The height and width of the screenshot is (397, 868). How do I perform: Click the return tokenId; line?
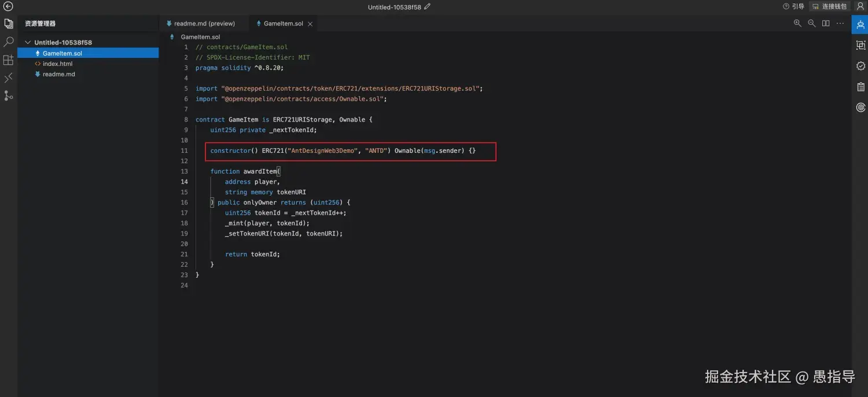252,254
